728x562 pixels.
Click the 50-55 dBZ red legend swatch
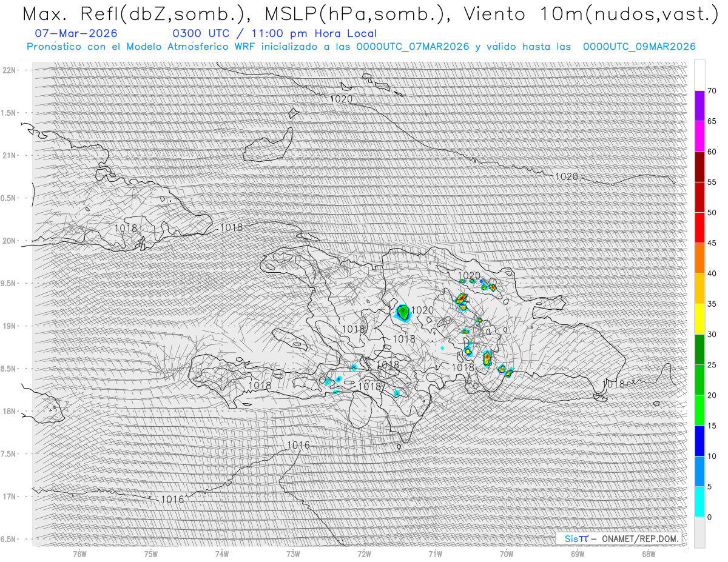point(699,198)
